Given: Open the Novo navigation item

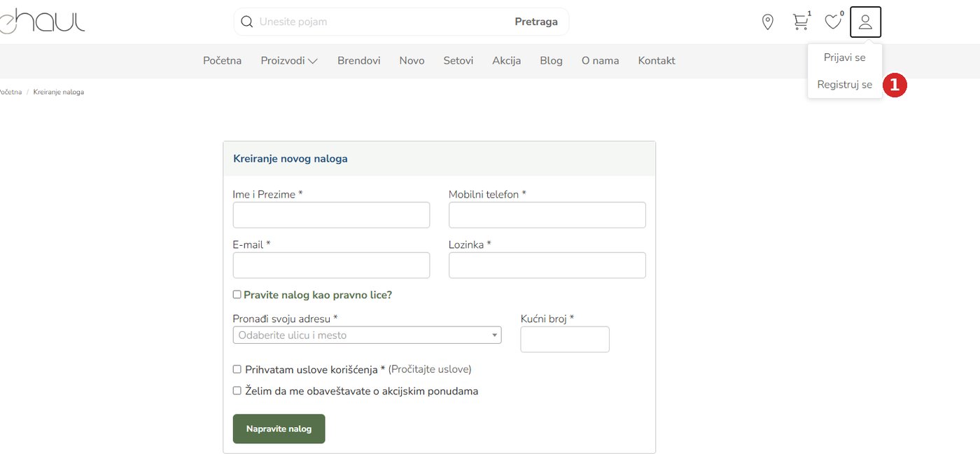Looking at the screenshot, I should point(412,61).
